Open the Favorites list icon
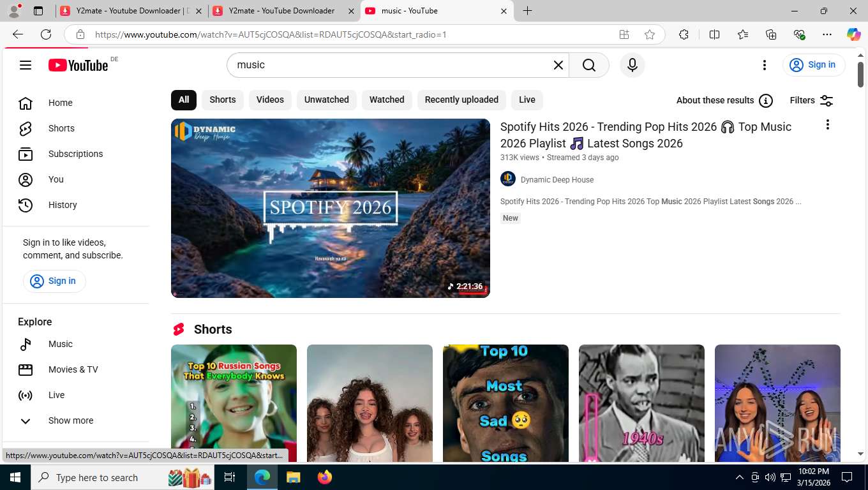The width and height of the screenshot is (868, 490). coord(743,34)
